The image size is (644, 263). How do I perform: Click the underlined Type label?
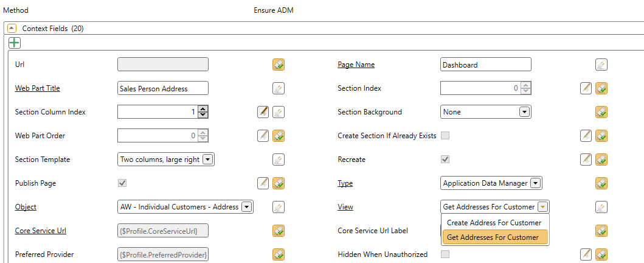click(345, 183)
